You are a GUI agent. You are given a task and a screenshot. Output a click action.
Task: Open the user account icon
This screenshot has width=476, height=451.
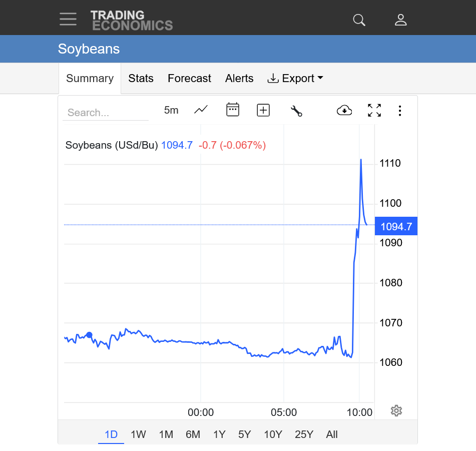400,20
